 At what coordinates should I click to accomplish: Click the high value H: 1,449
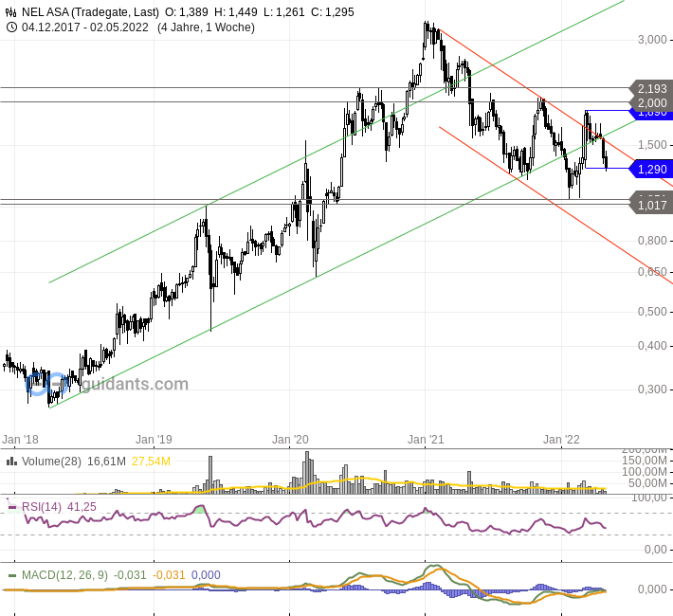tap(236, 12)
